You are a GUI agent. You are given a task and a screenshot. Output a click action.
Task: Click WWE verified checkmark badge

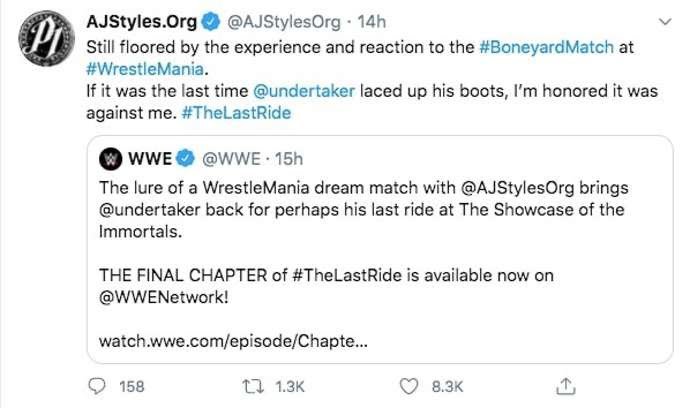click(185, 158)
